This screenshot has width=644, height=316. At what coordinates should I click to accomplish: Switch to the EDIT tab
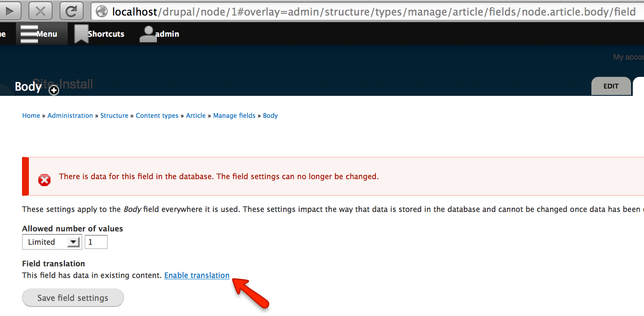point(611,86)
